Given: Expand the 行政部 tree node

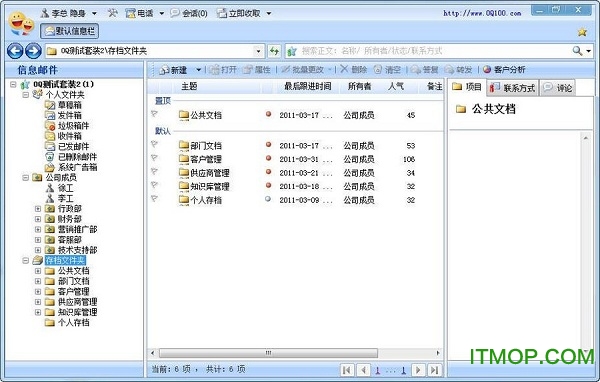Looking at the screenshot, I should tap(38, 209).
